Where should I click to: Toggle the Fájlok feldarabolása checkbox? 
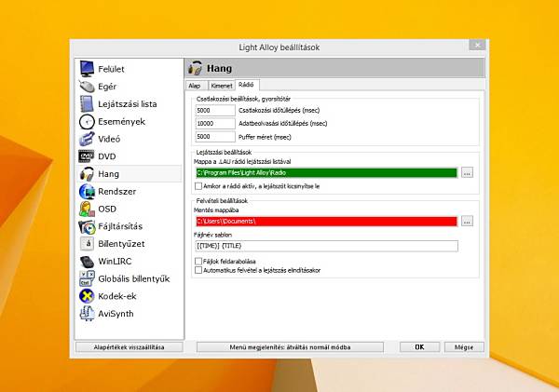tap(198, 262)
